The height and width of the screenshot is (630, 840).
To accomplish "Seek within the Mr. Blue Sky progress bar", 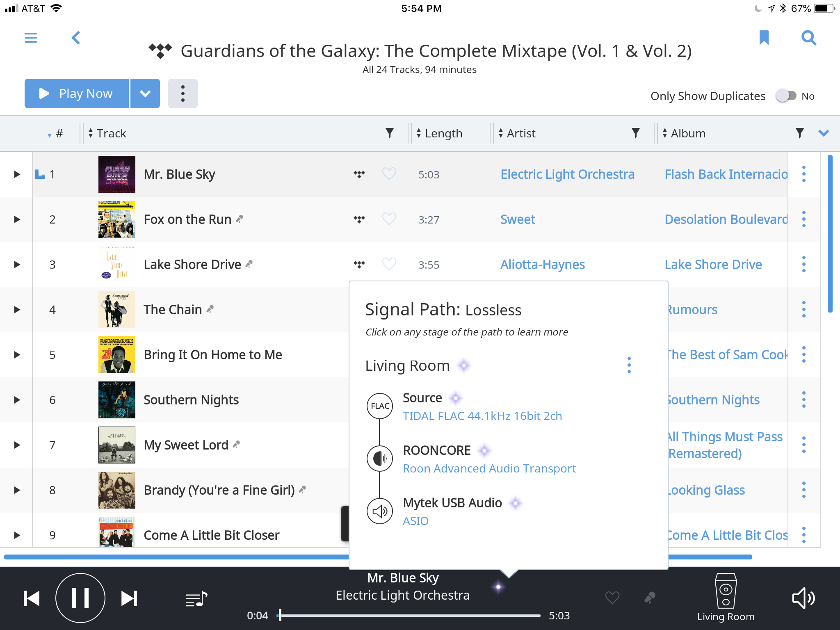I will coord(409,615).
